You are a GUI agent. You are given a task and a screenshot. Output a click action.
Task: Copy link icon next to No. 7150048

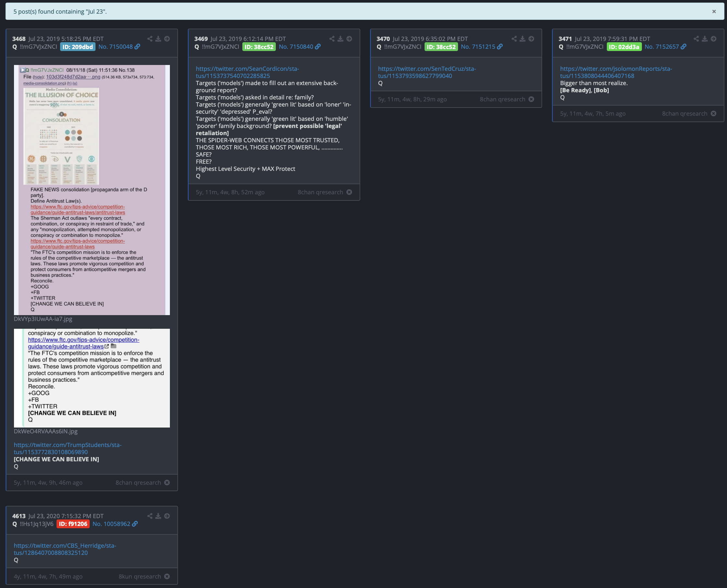point(137,47)
